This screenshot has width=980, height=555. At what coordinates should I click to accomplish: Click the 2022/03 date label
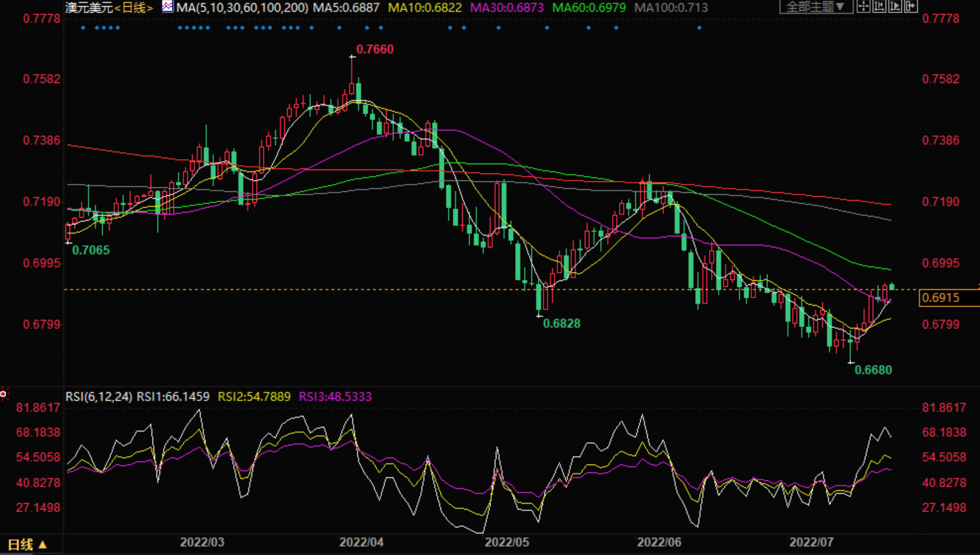(202, 542)
